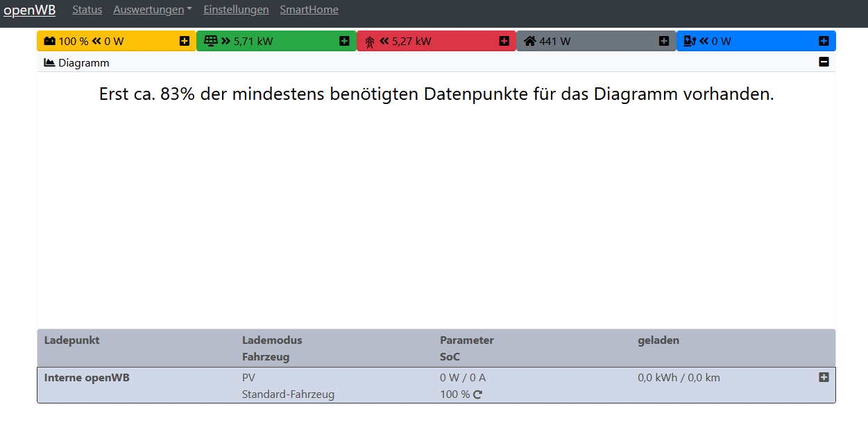This screenshot has width=868, height=443.
Task: Click the double arrow icon beside 5,71 kW
Action: [x=225, y=41]
